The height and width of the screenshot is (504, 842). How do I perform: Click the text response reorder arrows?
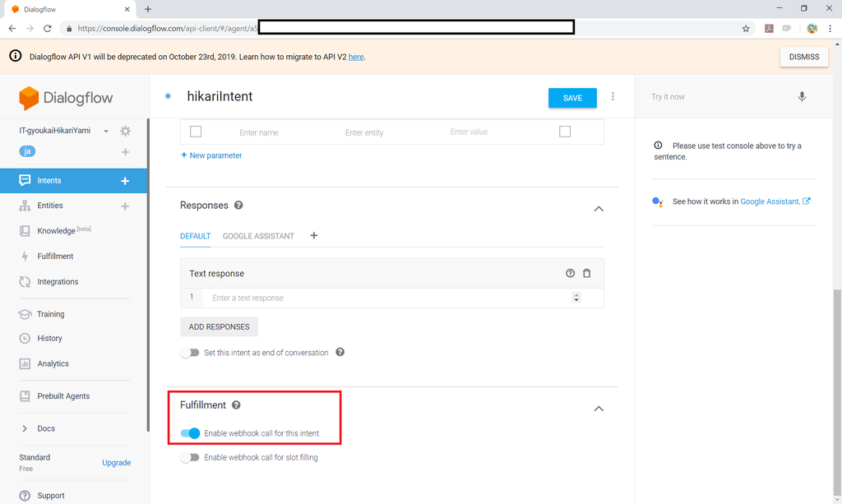[576, 298]
